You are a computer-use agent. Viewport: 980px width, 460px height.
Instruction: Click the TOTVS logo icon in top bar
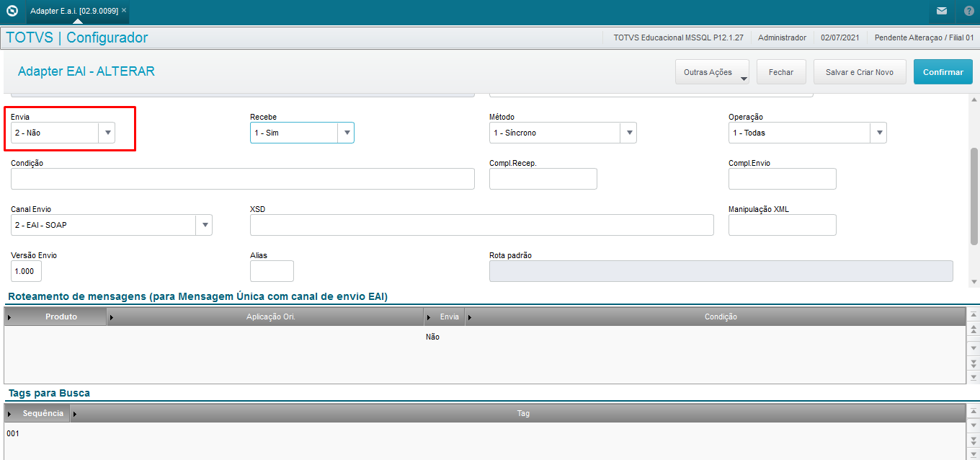[12, 12]
